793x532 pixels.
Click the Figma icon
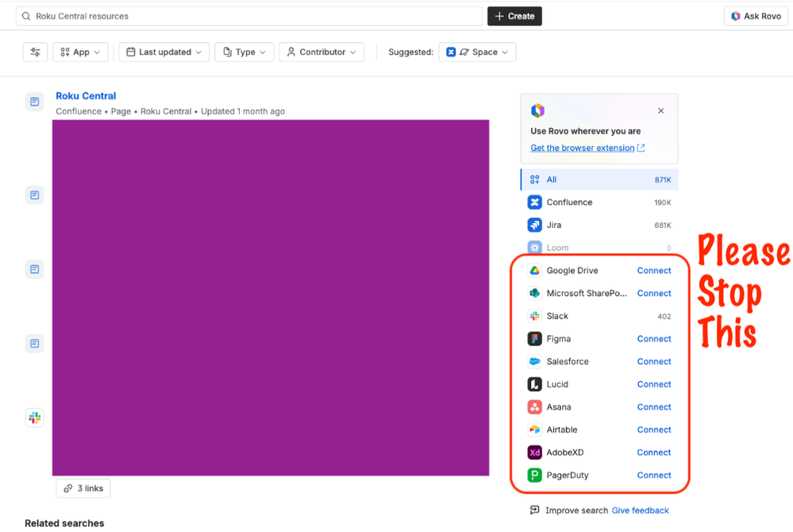[534, 339]
